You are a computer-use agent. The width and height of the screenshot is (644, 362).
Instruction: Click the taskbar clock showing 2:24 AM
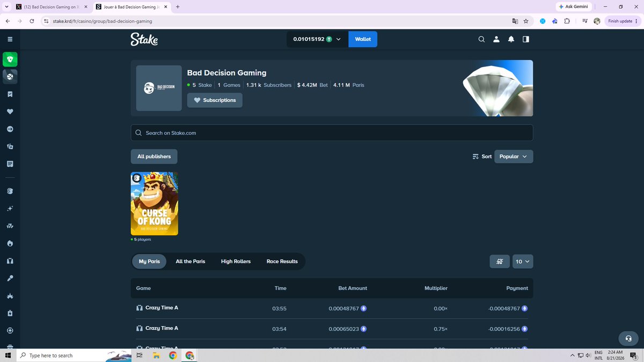pyautogui.click(x=615, y=355)
